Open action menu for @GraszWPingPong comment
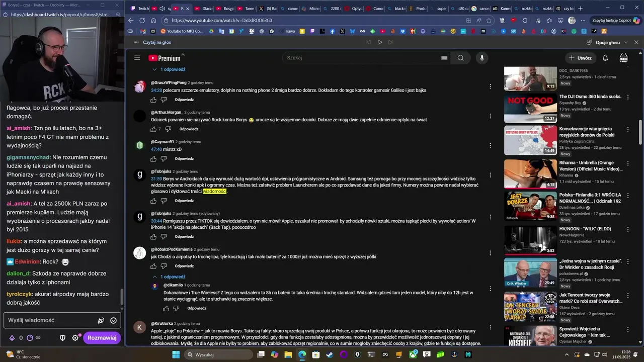The image size is (644, 362). (x=490, y=86)
